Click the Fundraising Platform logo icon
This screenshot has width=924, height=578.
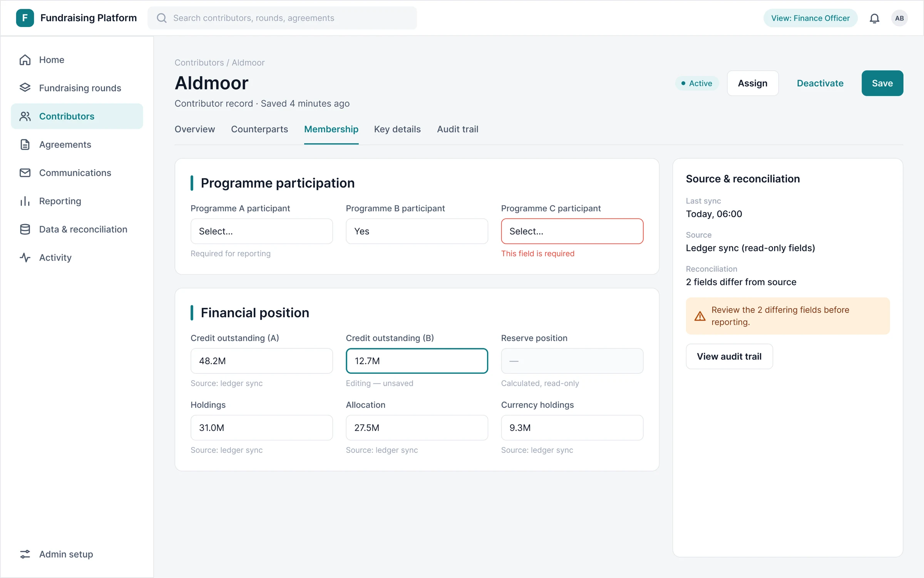point(25,18)
